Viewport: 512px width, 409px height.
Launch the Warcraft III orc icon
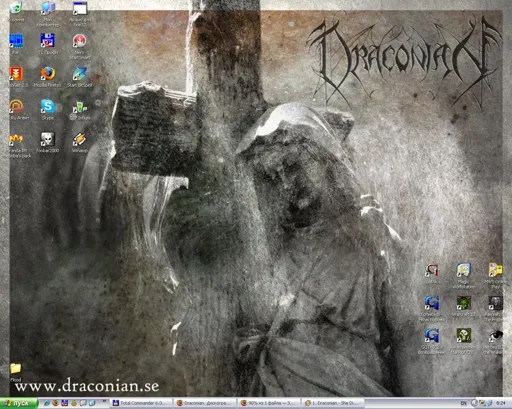point(463,303)
